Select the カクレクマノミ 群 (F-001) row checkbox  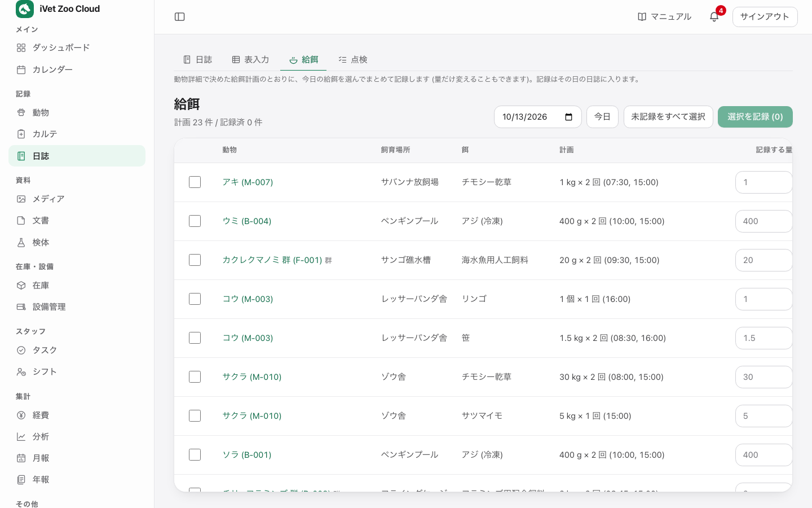coord(195,260)
